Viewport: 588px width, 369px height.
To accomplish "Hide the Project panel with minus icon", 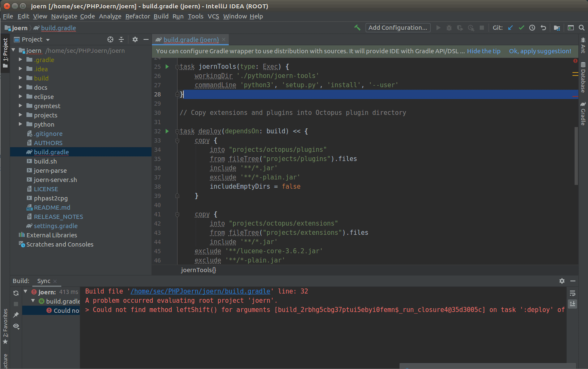I will point(146,39).
